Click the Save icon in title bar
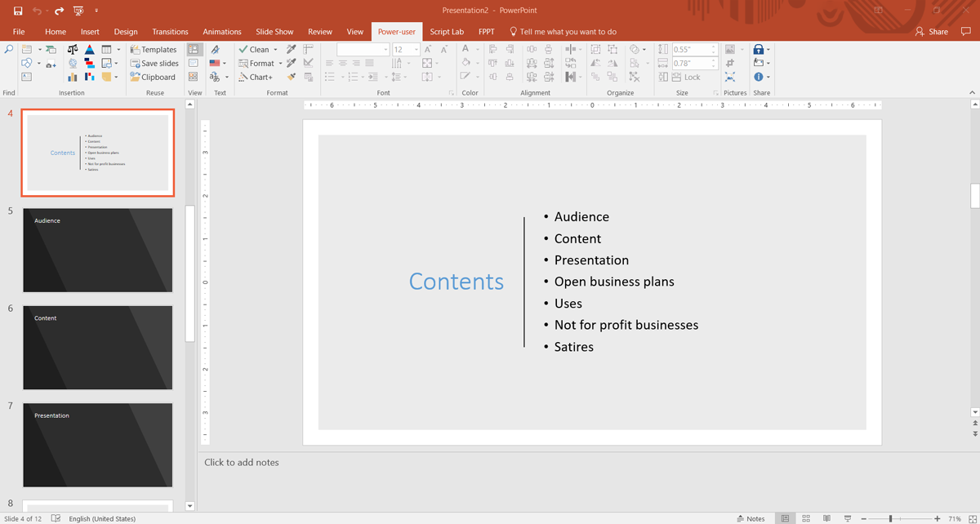The image size is (980, 524). (x=17, y=11)
